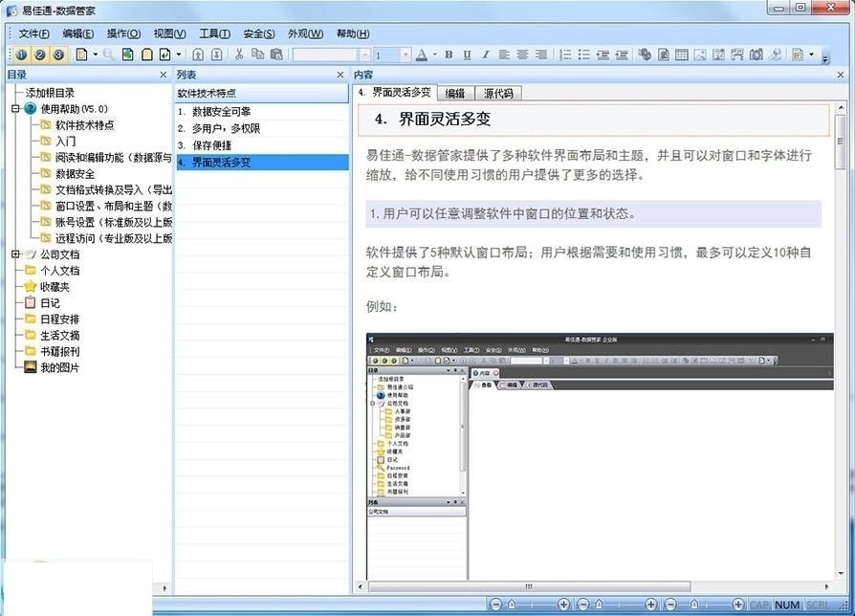Open the font color dropdown arrow
Viewport: 855px width, 616px height.
pyautogui.click(x=434, y=55)
